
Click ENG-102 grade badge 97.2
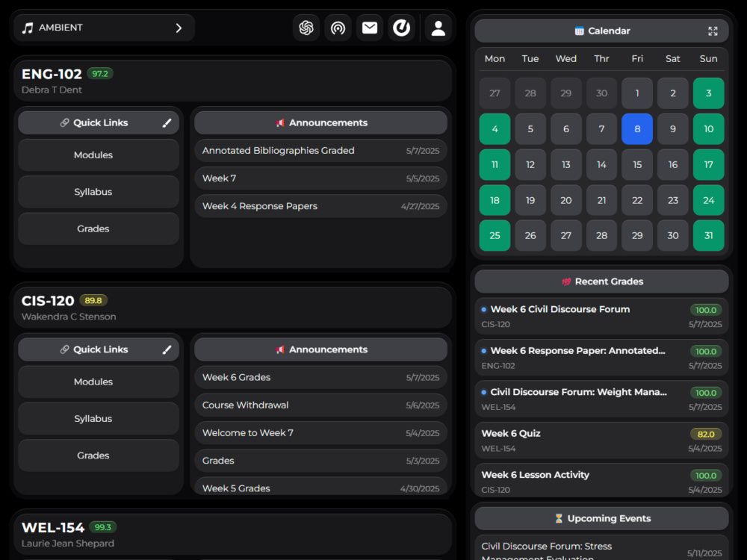point(100,74)
